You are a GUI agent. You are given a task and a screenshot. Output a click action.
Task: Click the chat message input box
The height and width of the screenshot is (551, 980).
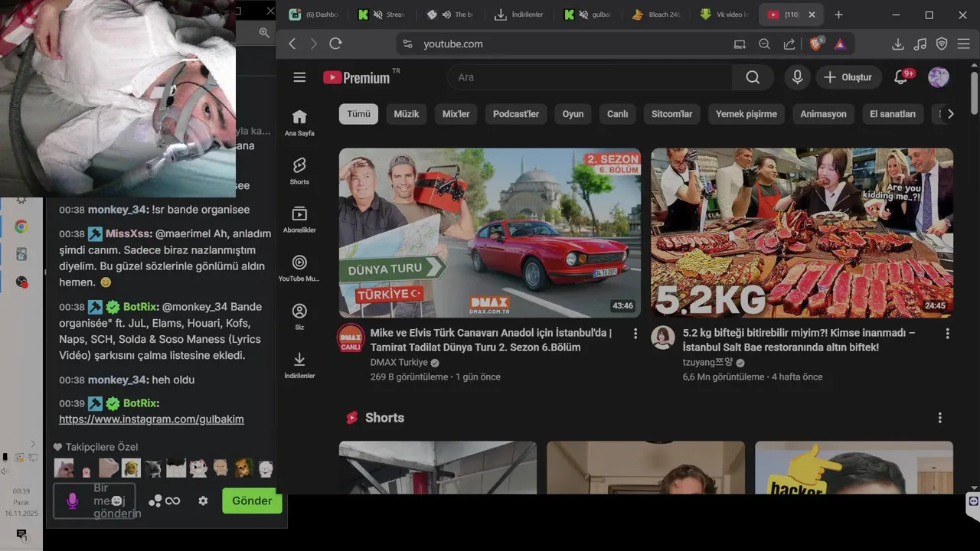[94, 500]
